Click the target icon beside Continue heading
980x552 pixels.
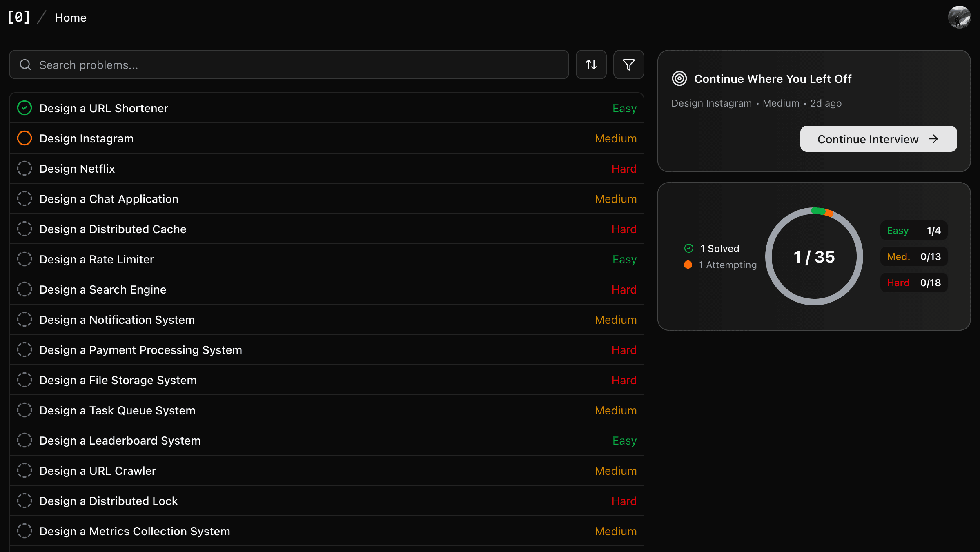[x=679, y=78]
